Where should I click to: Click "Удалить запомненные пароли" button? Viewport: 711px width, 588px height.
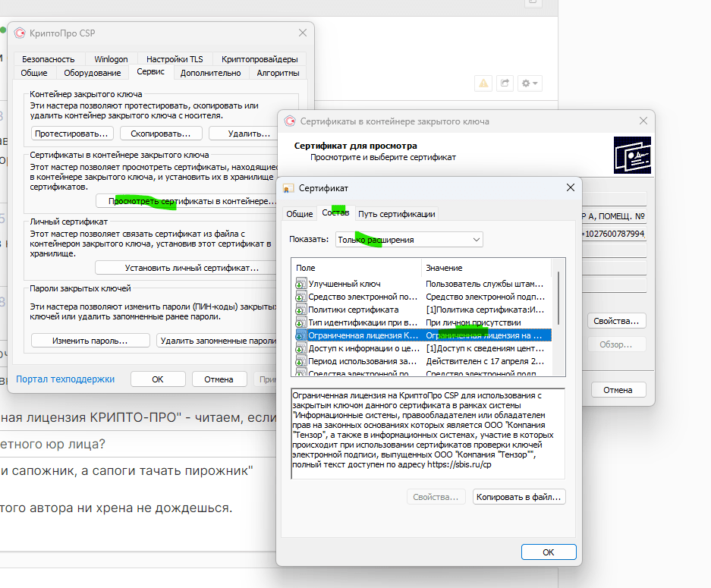point(217,341)
